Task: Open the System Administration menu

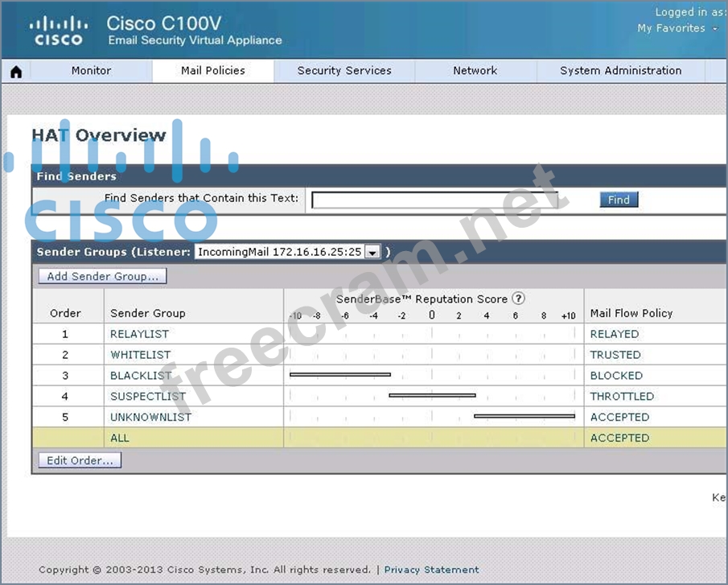Action: point(620,71)
